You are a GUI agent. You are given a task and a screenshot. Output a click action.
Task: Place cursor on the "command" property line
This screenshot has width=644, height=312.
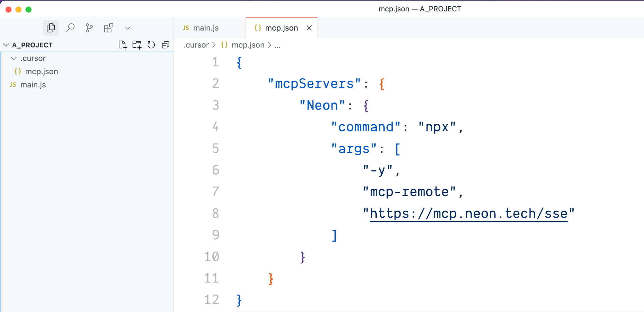tap(366, 127)
